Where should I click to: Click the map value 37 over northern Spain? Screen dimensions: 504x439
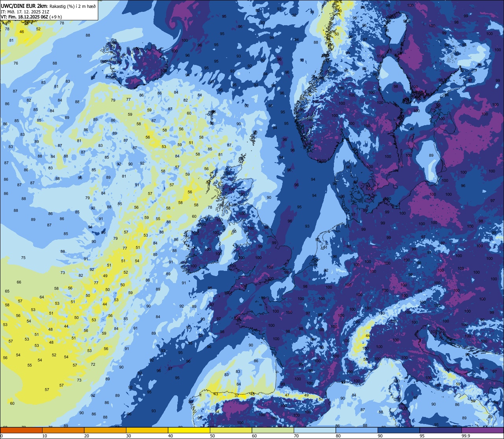237,395
